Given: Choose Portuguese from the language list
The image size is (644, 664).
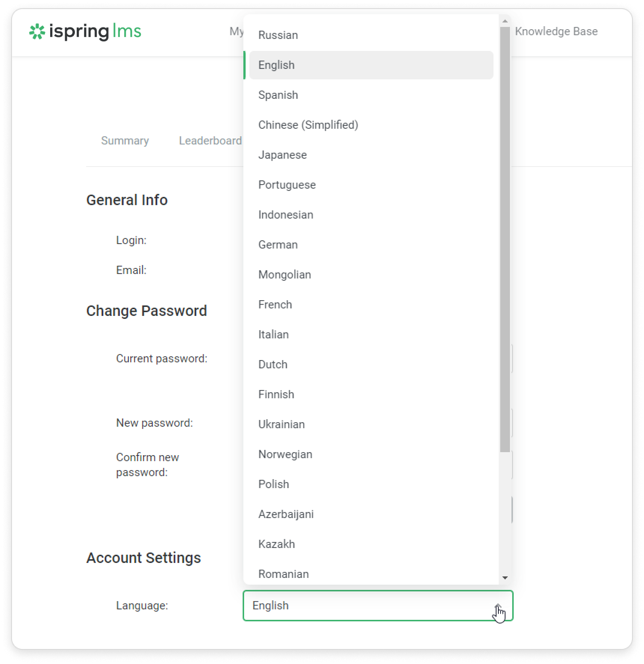Looking at the screenshot, I should [287, 185].
